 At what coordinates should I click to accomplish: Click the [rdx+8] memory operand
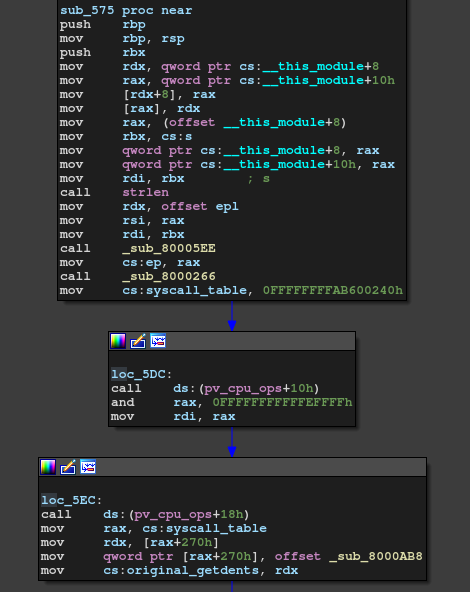(x=149, y=95)
